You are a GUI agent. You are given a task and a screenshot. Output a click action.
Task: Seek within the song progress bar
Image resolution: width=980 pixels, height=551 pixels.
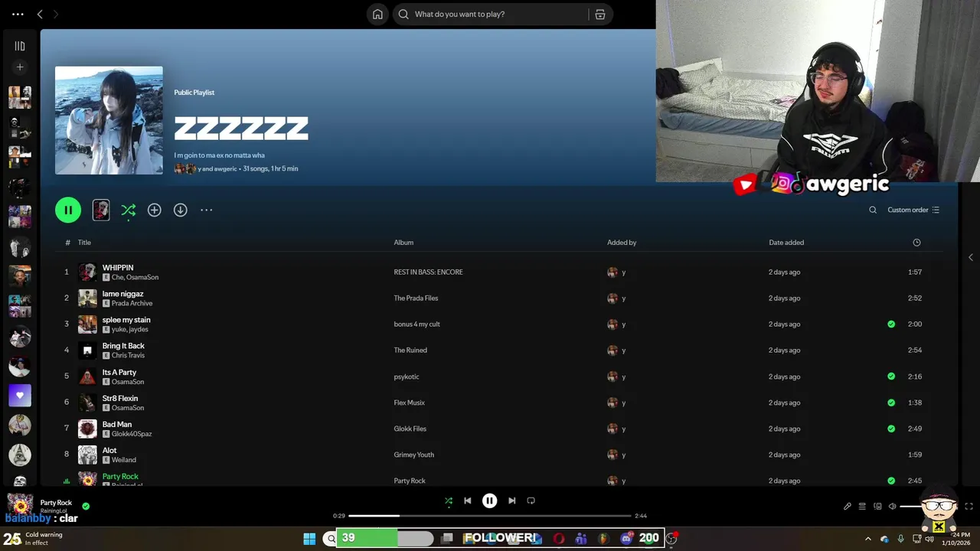point(490,516)
